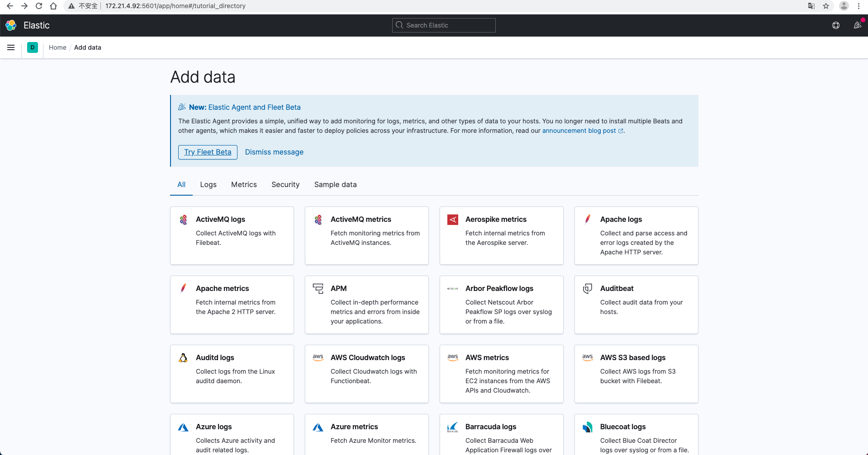Click the AWS S3 based logs aws icon
Screen dimensions: 868x455
coord(588,357)
